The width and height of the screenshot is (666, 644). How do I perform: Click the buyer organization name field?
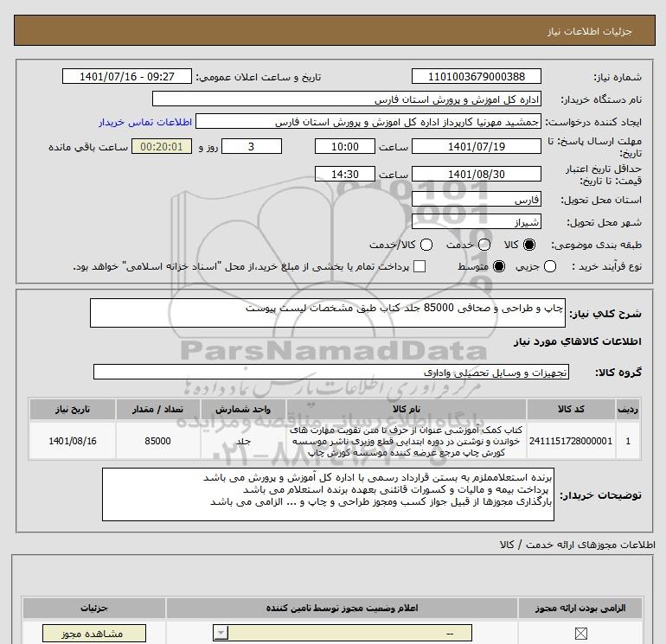(x=347, y=99)
